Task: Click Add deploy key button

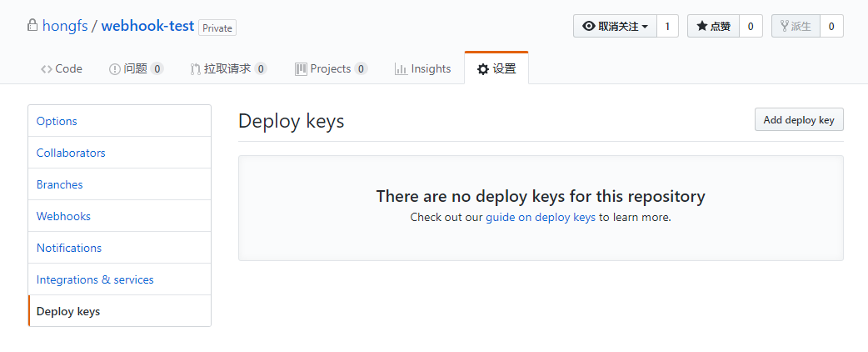Action: 799,120
